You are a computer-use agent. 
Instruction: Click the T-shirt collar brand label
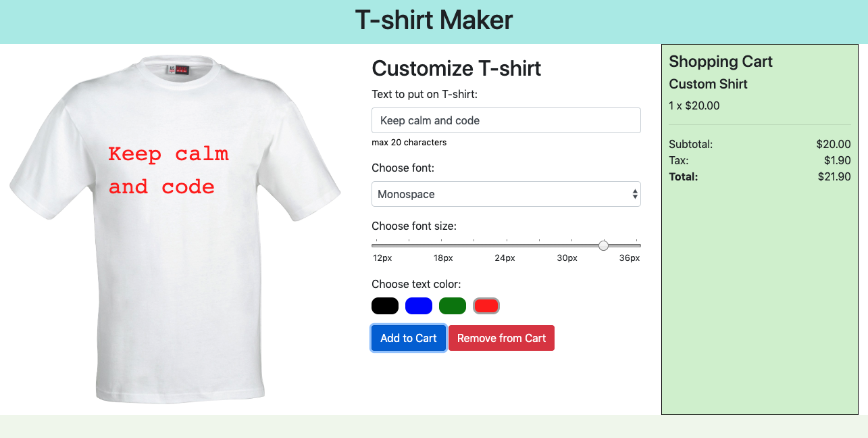pos(178,69)
